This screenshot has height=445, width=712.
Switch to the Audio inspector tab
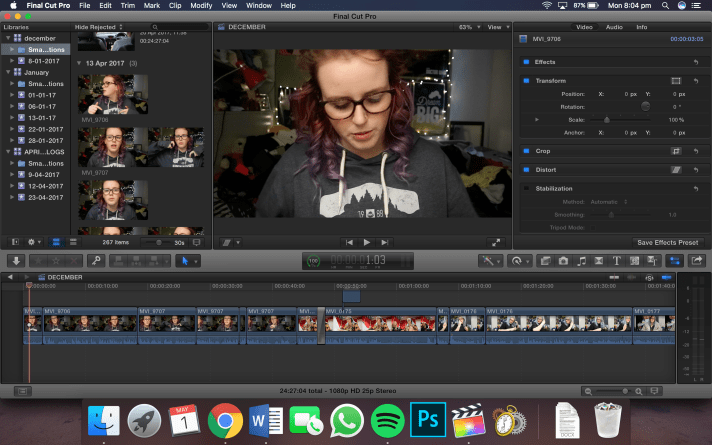(x=613, y=26)
